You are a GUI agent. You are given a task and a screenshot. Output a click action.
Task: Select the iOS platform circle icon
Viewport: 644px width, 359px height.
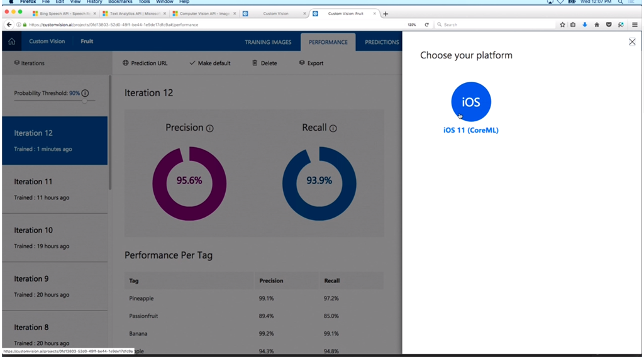(470, 102)
